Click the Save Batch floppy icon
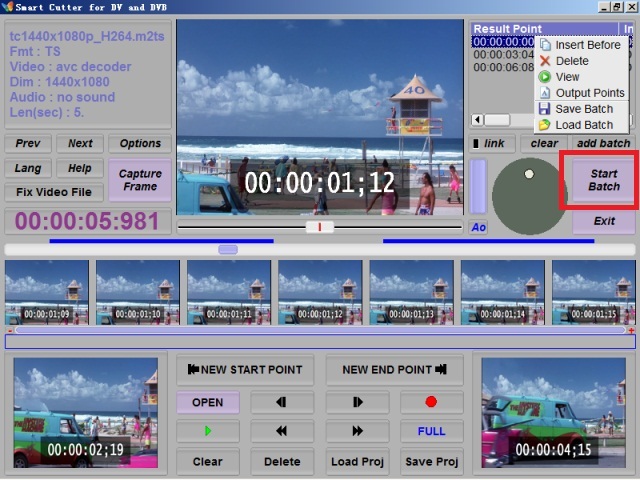 pyautogui.click(x=544, y=109)
